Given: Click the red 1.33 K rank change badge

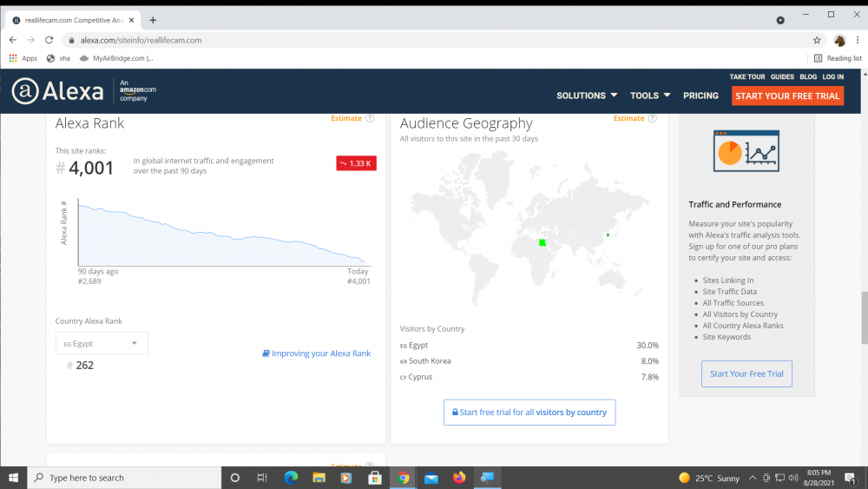Looking at the screenshot, I should [356, 163].
